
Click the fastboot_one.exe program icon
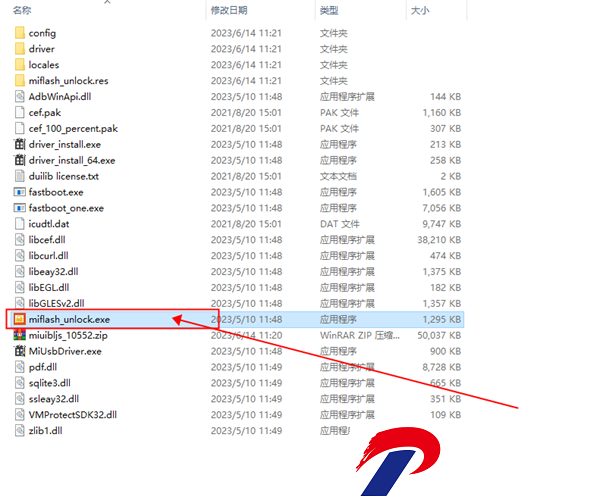(20, 208)
